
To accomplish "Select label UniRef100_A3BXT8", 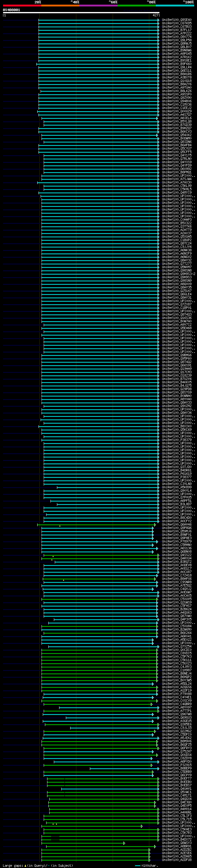I will coord(177,78).
